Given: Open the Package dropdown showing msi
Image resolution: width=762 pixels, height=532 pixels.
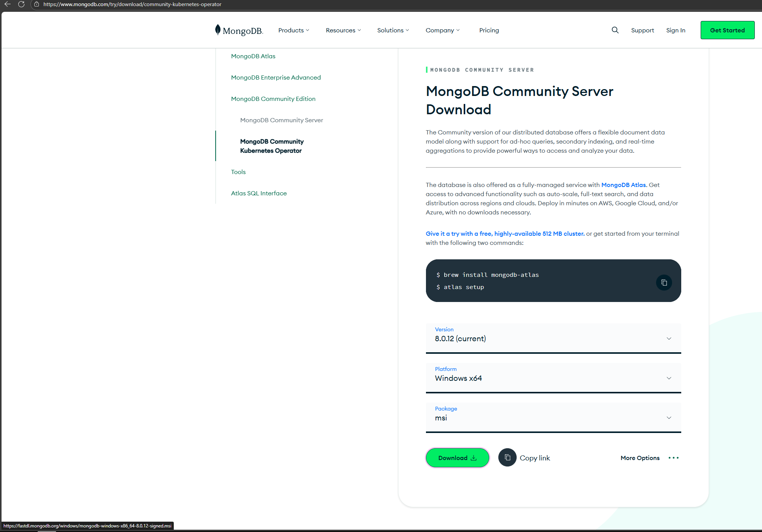Looking at the screenshot, I should (553, 417).
